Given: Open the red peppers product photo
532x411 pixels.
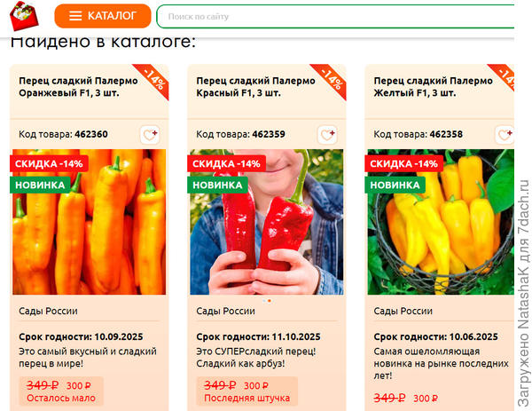Looking at the screenshot, I should pyautogui.click(x=267, y=222).
